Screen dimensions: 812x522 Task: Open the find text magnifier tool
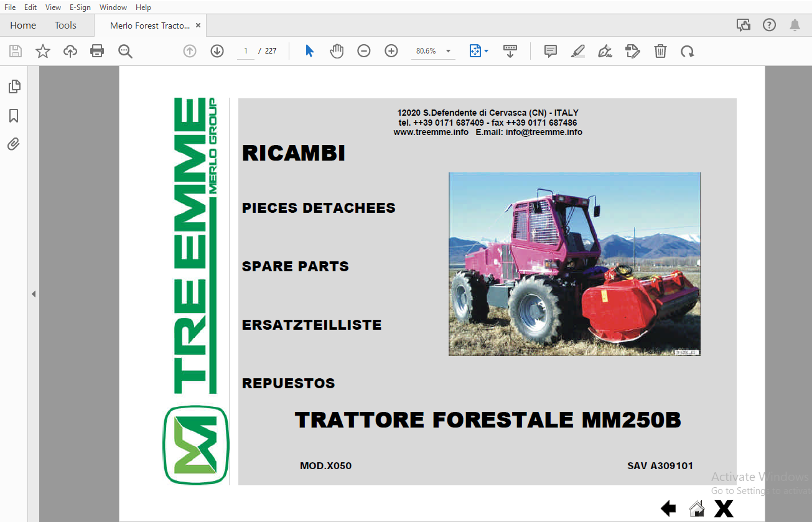125,51
